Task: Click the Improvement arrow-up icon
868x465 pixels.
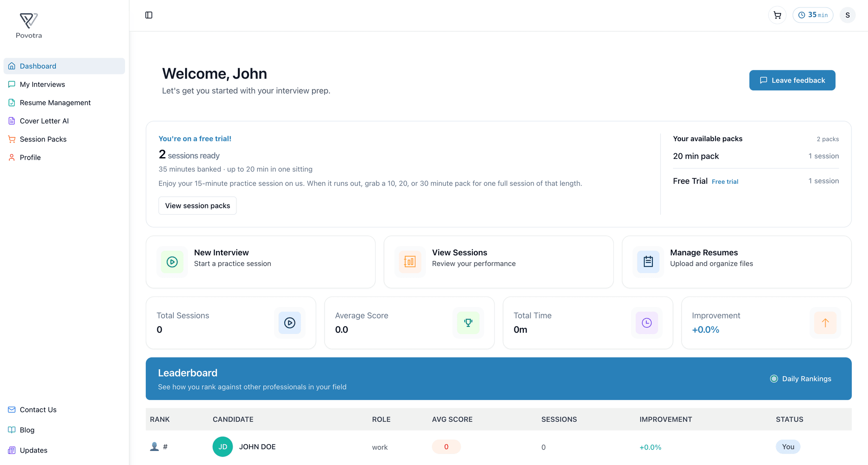Action: pos(825,323)
